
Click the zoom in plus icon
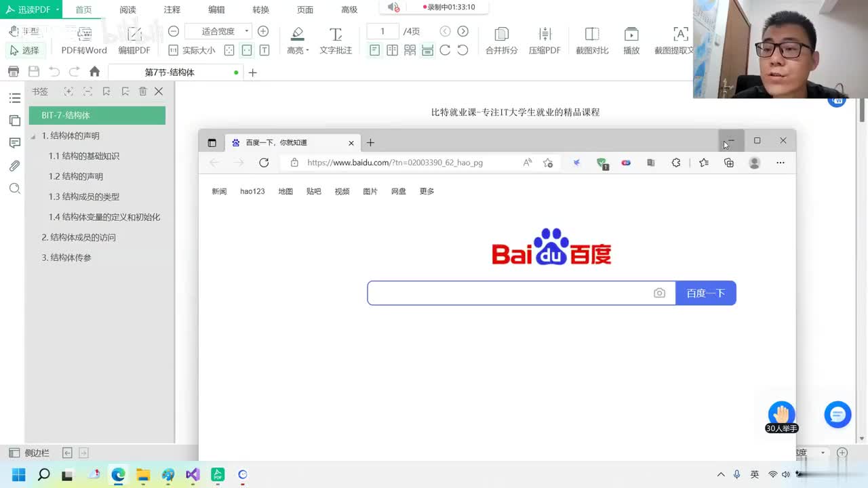tap(263, 31)
